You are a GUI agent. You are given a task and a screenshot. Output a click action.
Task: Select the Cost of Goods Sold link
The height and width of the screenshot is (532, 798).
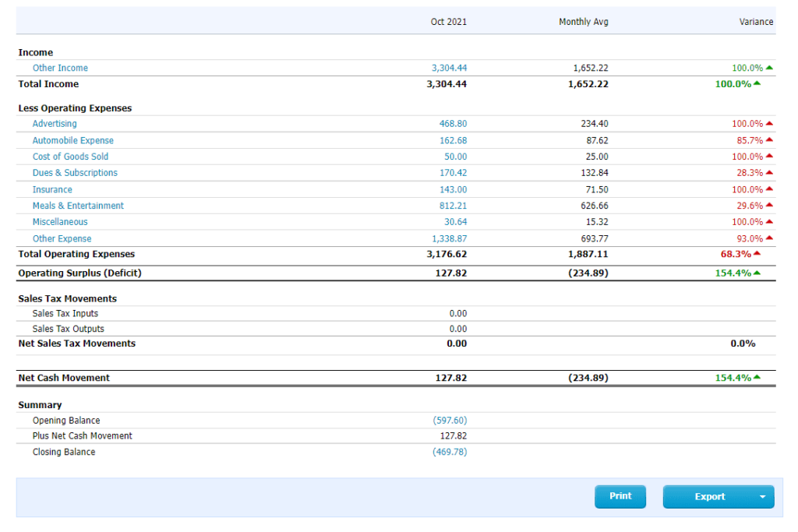(70, 157)
